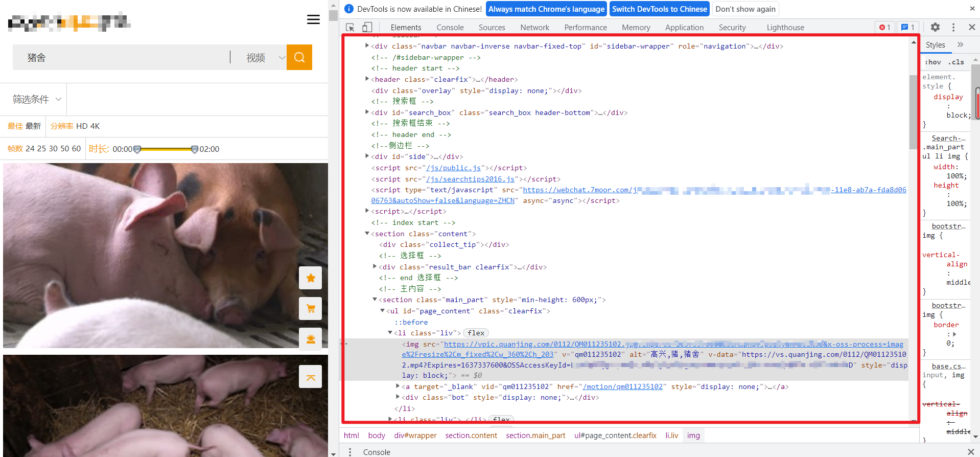
Task: Expand the sidebar-wrapper navbar div node
Action: [x=367, y=46]
